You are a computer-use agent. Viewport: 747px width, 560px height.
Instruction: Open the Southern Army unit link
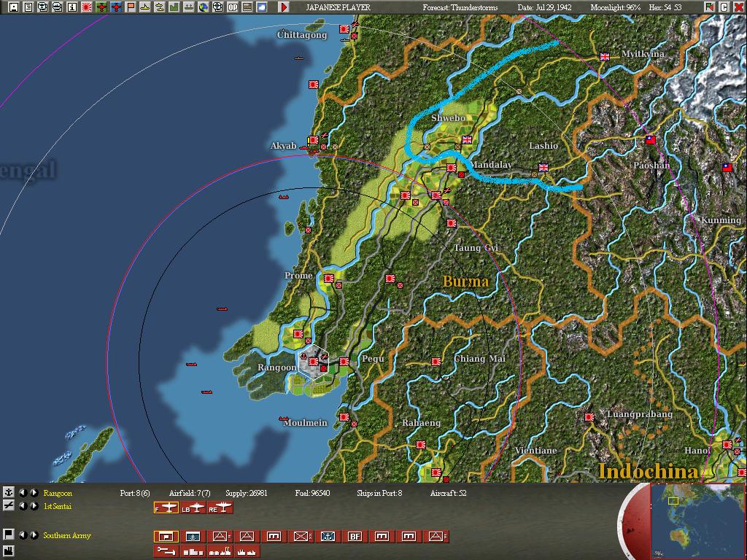(66, 535)
